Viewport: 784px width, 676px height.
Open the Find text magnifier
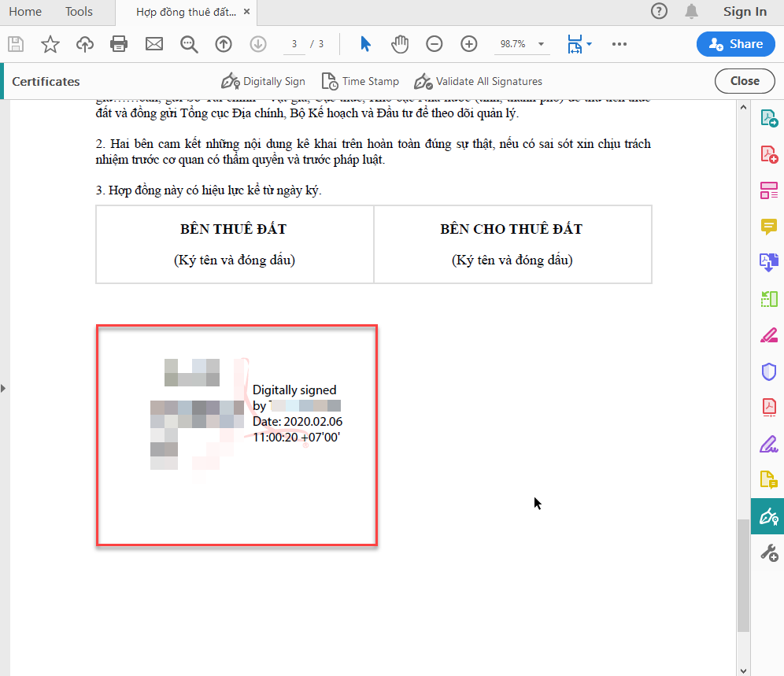pos(189,44)
